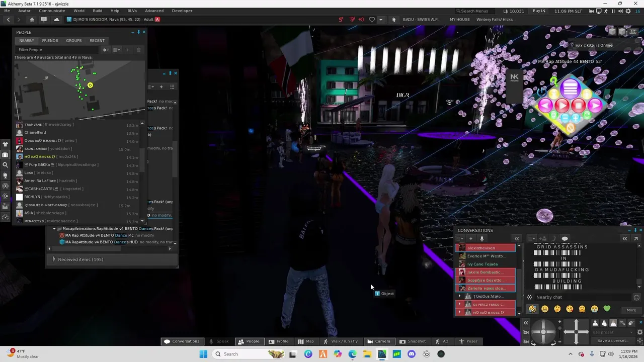Switch to the FRIENDS tab in People

pos(50,41)
